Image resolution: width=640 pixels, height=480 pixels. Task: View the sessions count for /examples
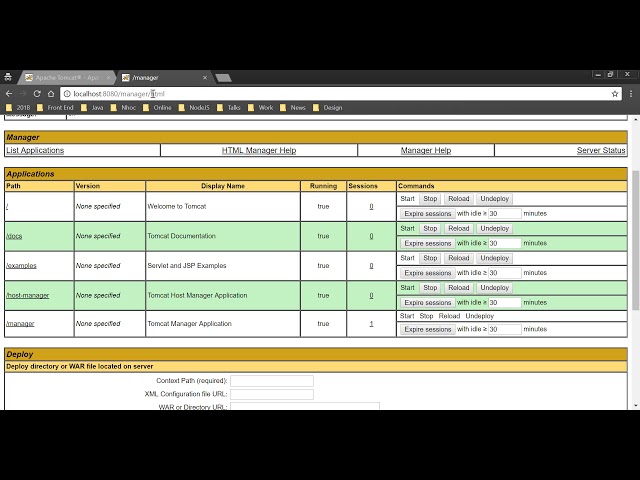(371, 266)
